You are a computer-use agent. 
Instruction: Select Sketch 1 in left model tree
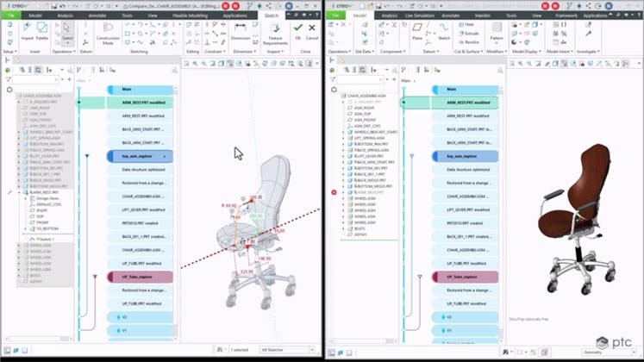pyautogui.click(x=42, y=239)
